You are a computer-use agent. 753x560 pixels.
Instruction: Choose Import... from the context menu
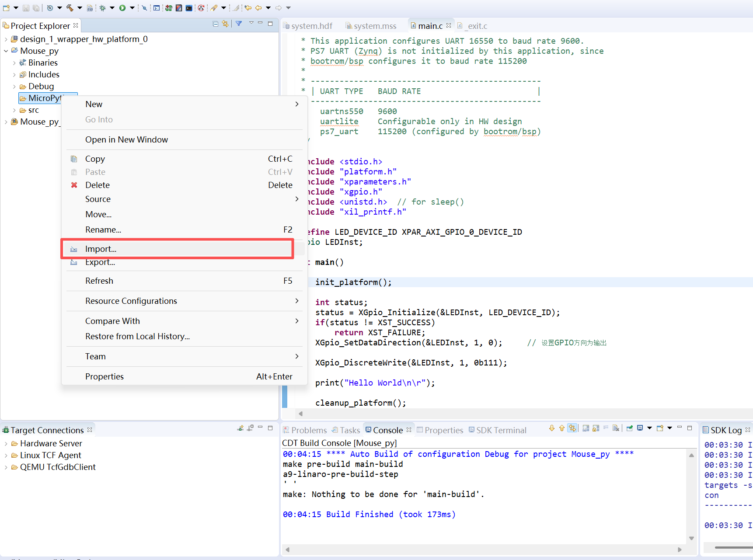101,249
